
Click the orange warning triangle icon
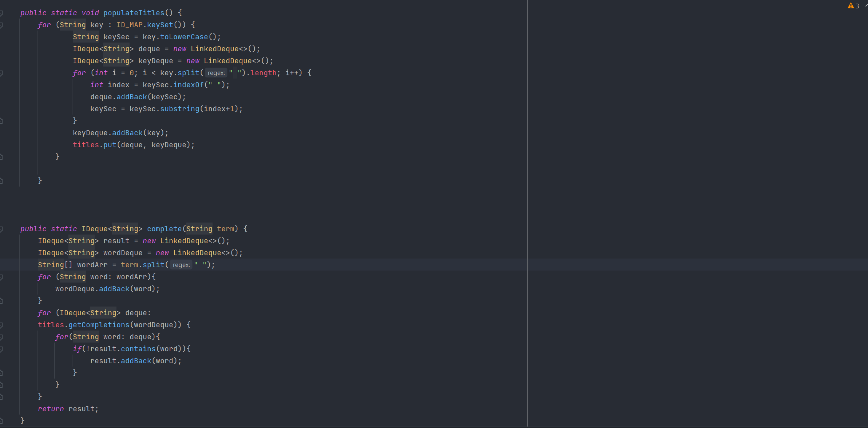851,5
